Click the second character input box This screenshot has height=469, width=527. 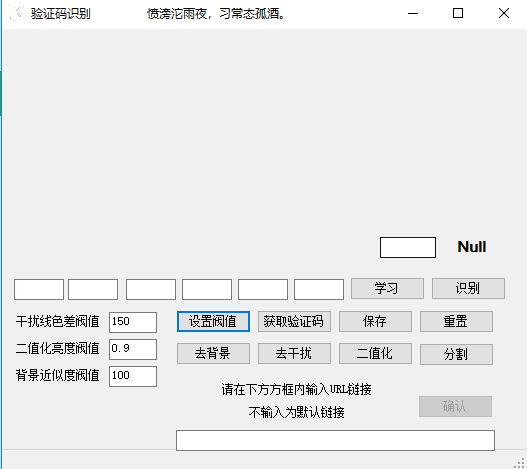[x=93, y=289]
